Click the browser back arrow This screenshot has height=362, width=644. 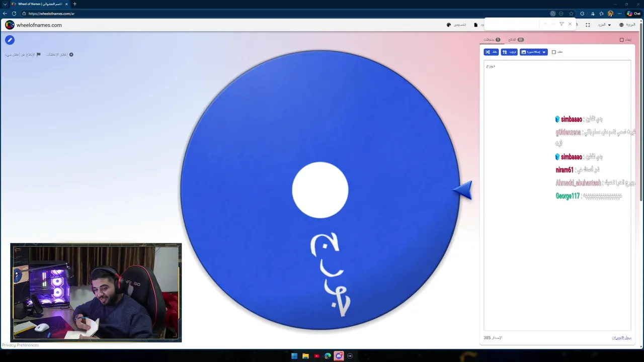click(x=5, y=14)
